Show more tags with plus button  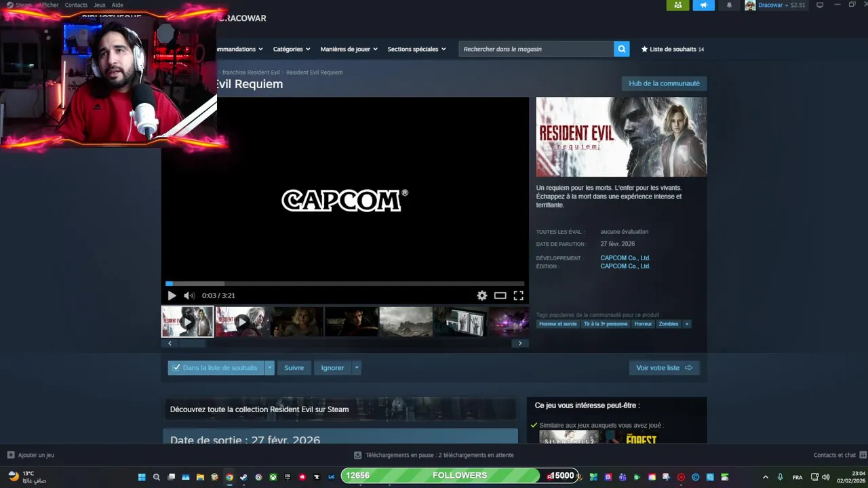687,324
